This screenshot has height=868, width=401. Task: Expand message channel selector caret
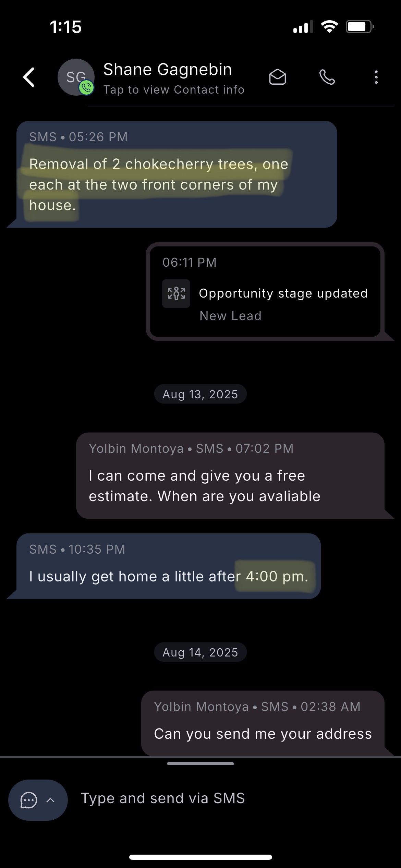click(50, 800)
